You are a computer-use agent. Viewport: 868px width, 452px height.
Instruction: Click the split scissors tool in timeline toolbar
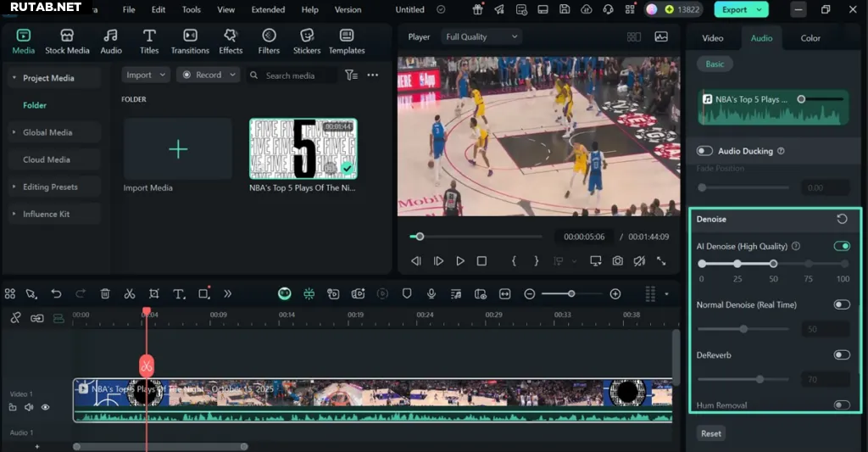130,293
